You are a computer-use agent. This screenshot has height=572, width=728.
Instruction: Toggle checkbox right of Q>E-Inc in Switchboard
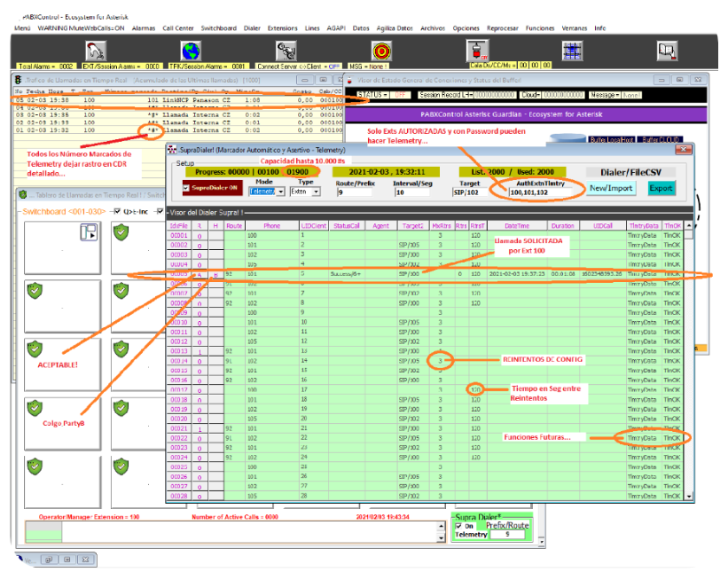pos(160,211)
